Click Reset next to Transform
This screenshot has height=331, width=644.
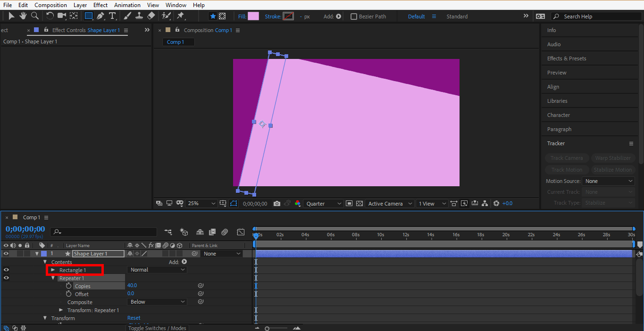pyautogui.click(x=134, y=318)
